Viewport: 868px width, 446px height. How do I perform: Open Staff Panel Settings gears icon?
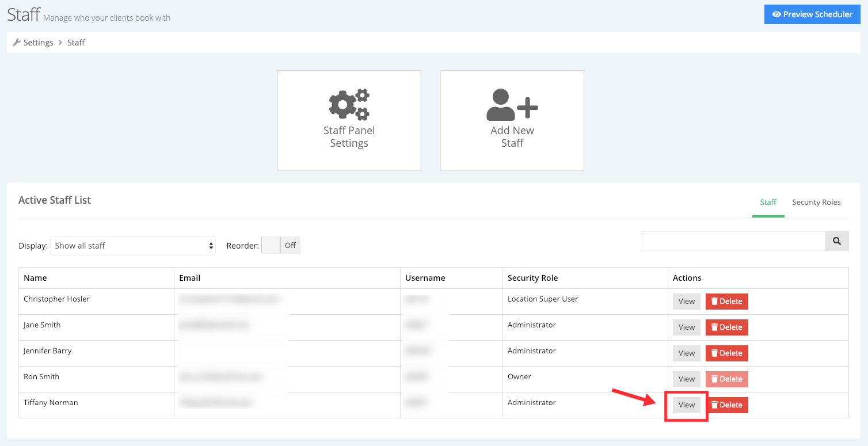pos(349,105)
